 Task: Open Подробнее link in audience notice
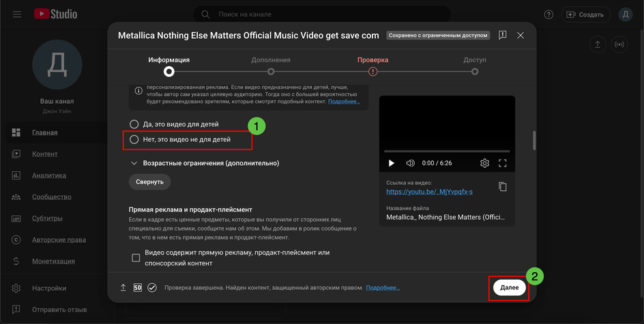point(344,102)
